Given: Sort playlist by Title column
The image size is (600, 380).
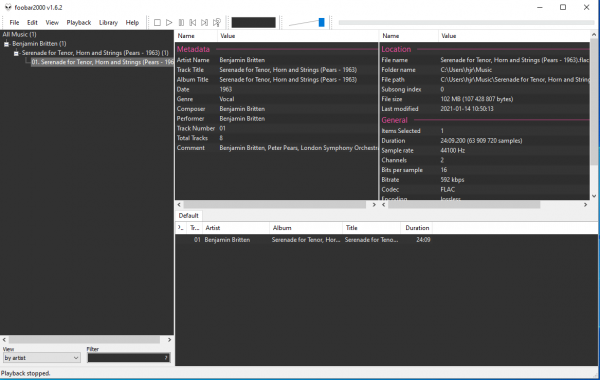Looking at the screenshot, I should pos(371,228).
